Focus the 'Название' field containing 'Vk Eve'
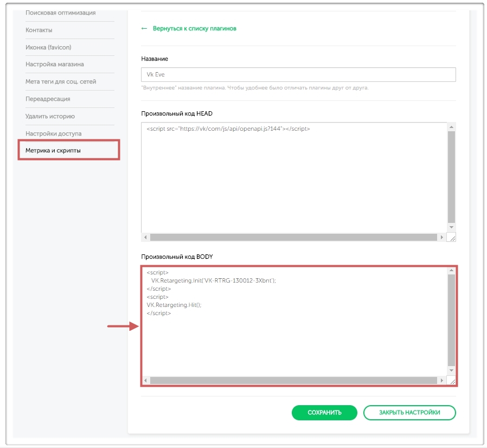 pyautogui.click(x=298, y=74)
